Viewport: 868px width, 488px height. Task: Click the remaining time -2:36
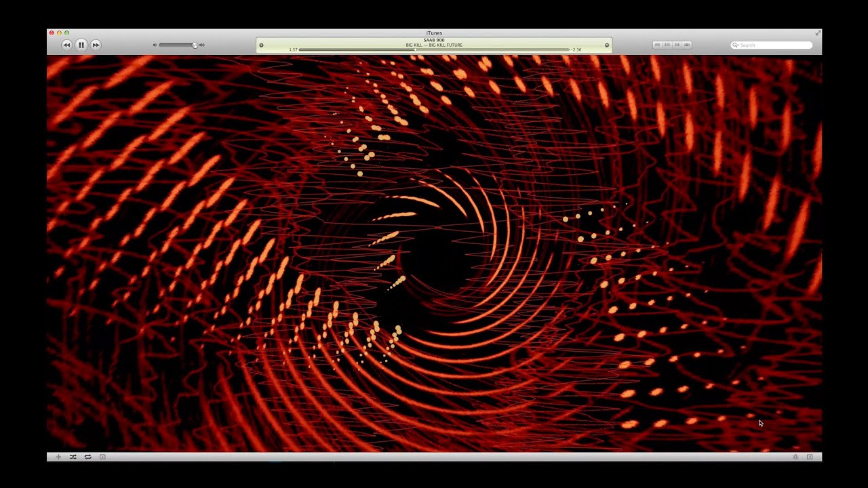[576, 49]
